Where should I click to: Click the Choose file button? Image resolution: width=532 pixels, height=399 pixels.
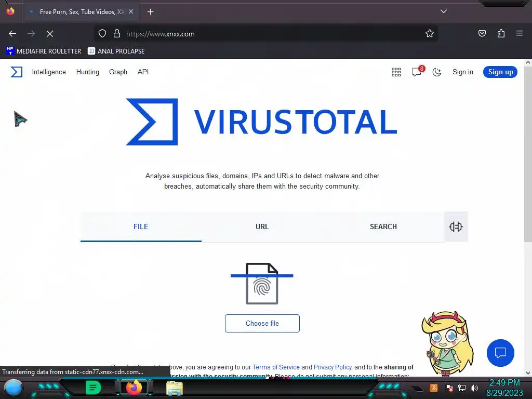point(262,323)
